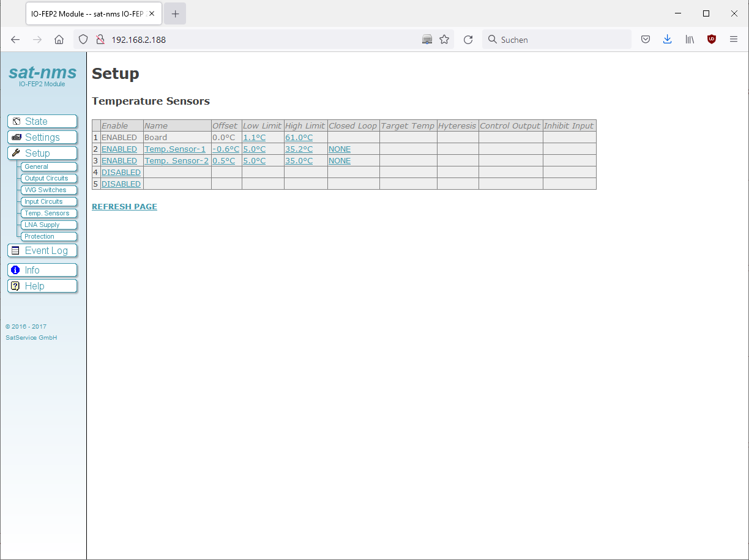Toggle ENABLED state for Temp.Sensor-1
This screenshot has height=560, width=749.
pyautogui.click(x=119, y=149)
